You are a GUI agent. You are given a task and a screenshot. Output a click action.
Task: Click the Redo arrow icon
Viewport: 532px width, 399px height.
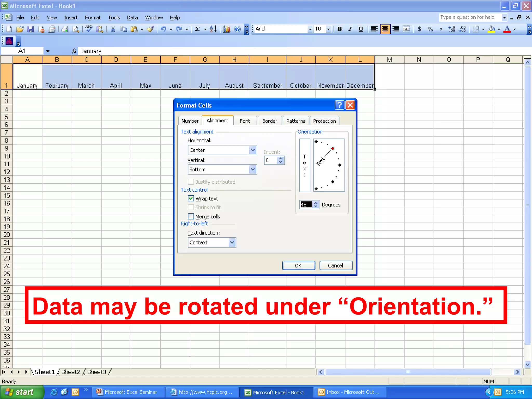tap(179, 29)
